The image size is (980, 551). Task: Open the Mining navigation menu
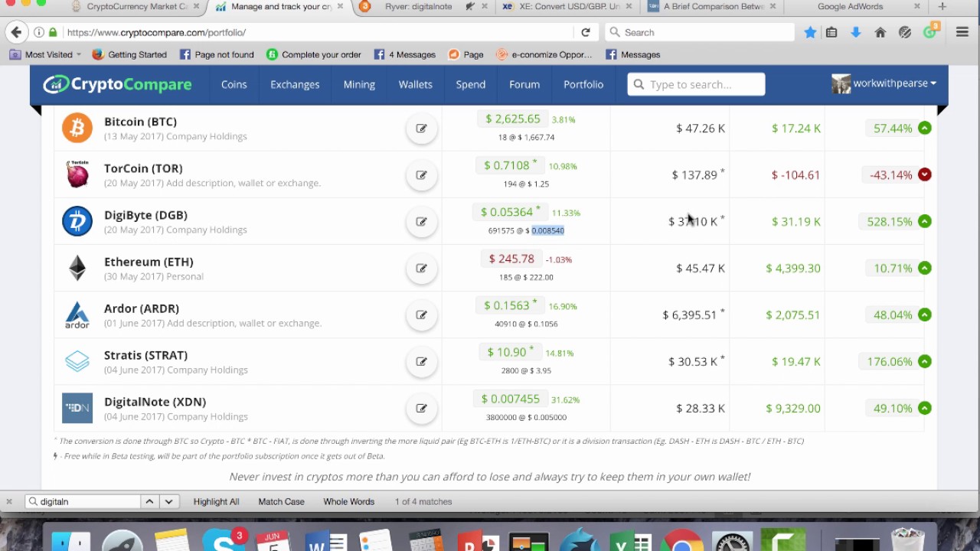tap(359, 84)
